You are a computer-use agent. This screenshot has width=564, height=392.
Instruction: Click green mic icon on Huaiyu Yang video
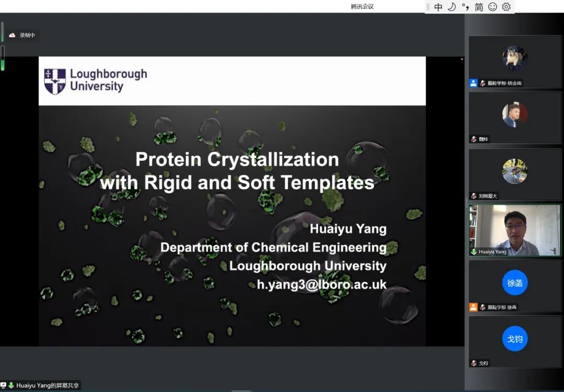click(474, 252)
